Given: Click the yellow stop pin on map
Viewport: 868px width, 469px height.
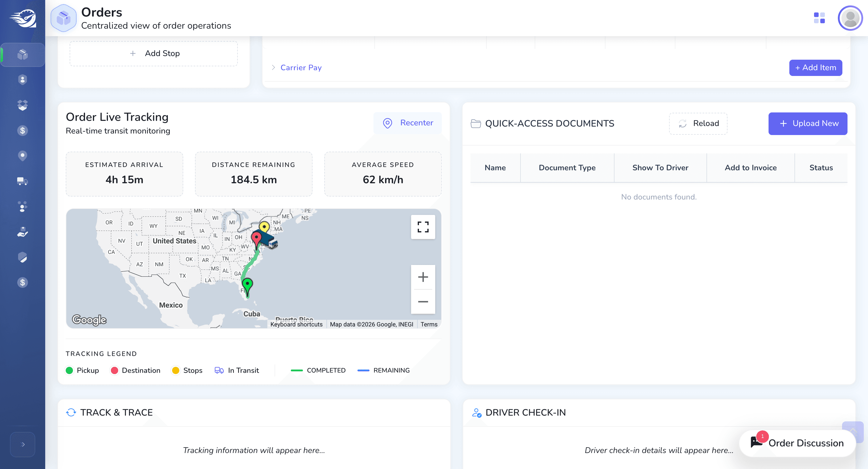Looking at the screenshot, I should point(264,228).
